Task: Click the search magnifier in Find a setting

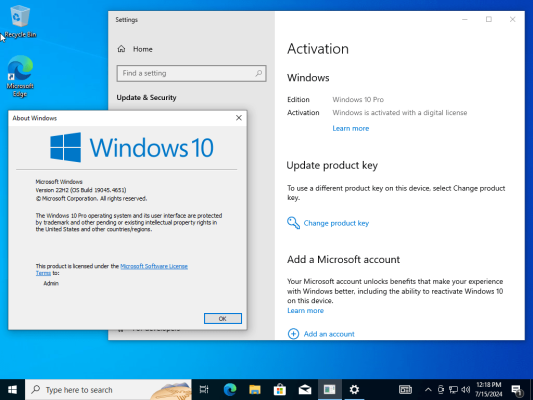Action: [x=259, y=73]
